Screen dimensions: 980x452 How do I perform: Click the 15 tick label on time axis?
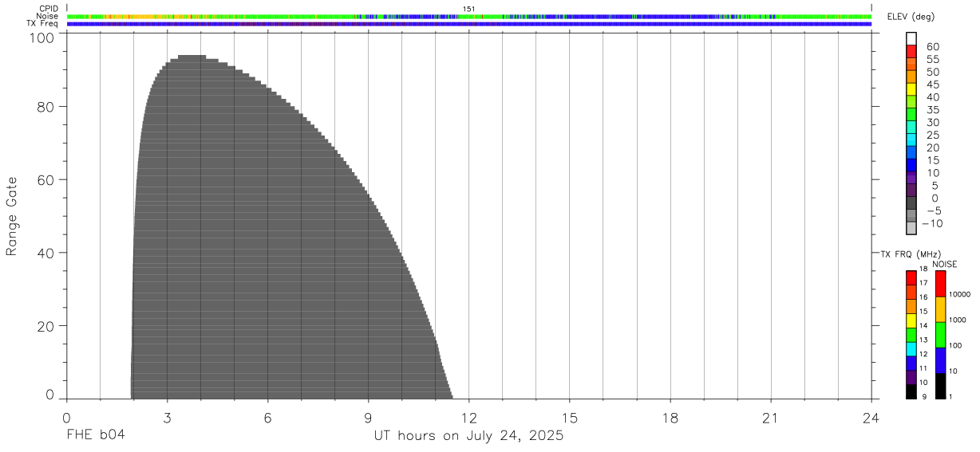click(x=570, y=419)
